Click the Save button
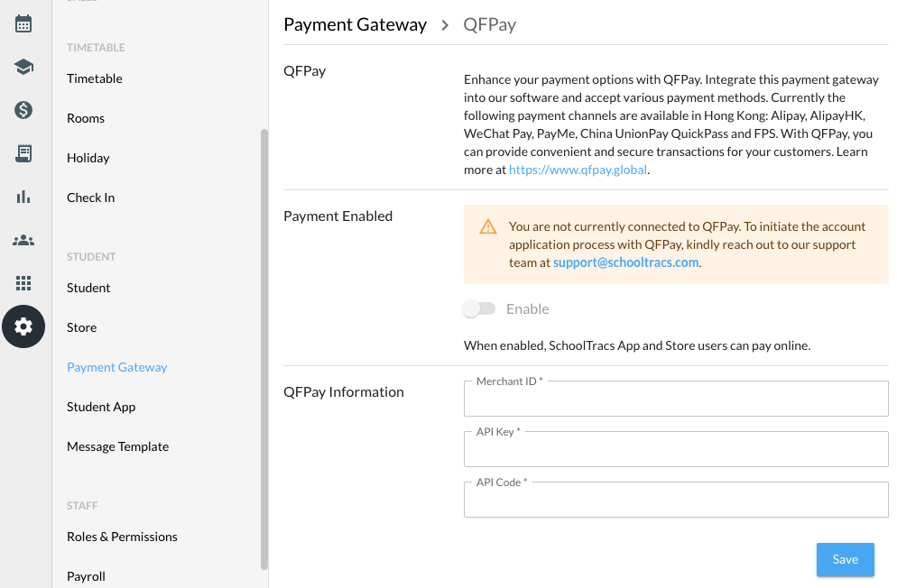The height and width of the screenshot is (588, 897). 845,559
